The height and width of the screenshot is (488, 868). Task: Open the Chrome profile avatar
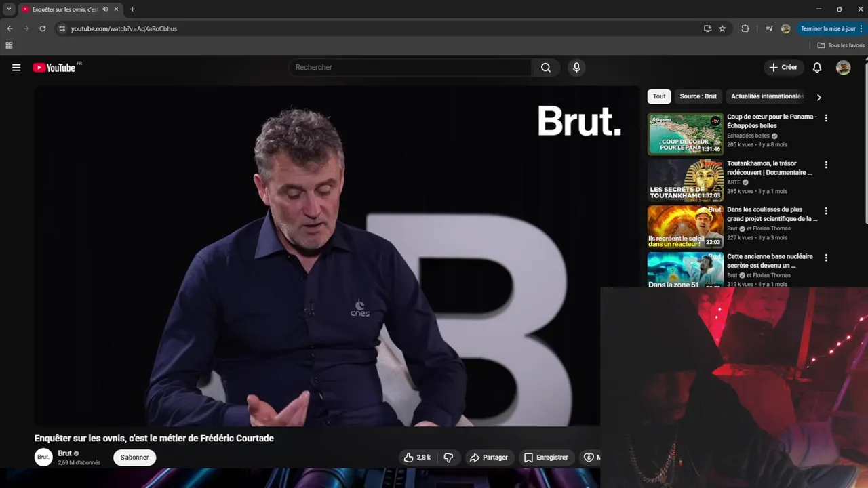click(x=785, y=28)
